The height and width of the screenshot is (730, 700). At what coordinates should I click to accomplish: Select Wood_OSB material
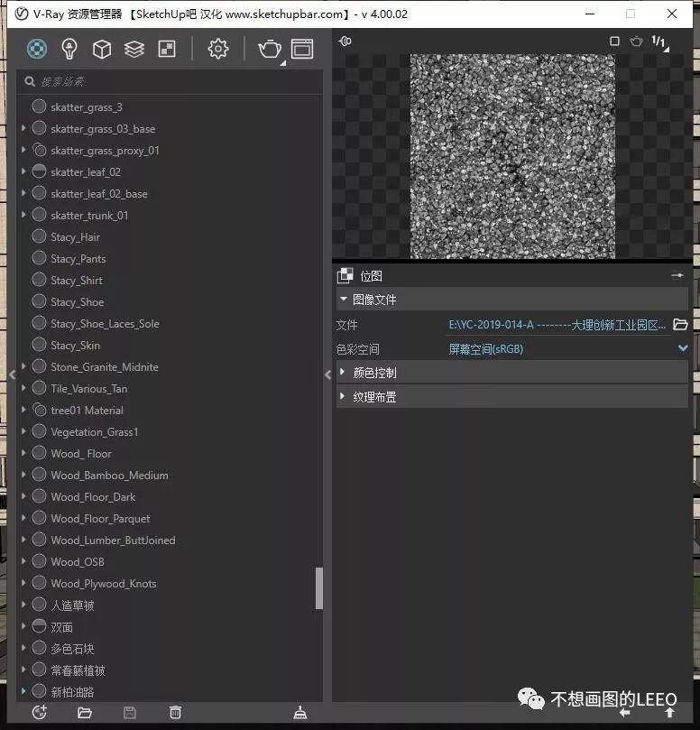(78, 562)
